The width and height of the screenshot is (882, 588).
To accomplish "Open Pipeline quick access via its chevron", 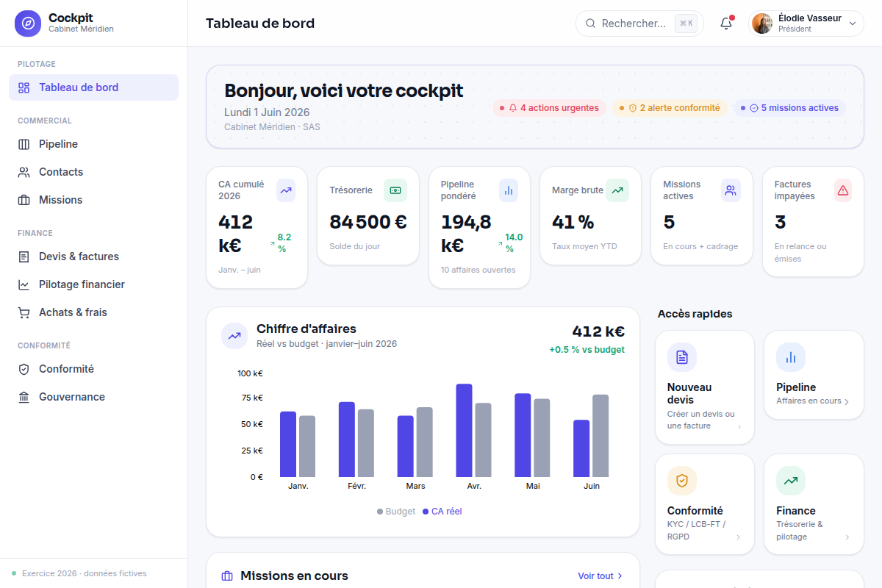I will 847,402.
